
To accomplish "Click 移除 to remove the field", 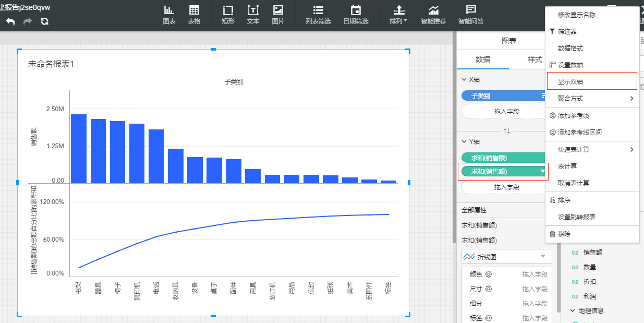I will click(x=564, y=234).
